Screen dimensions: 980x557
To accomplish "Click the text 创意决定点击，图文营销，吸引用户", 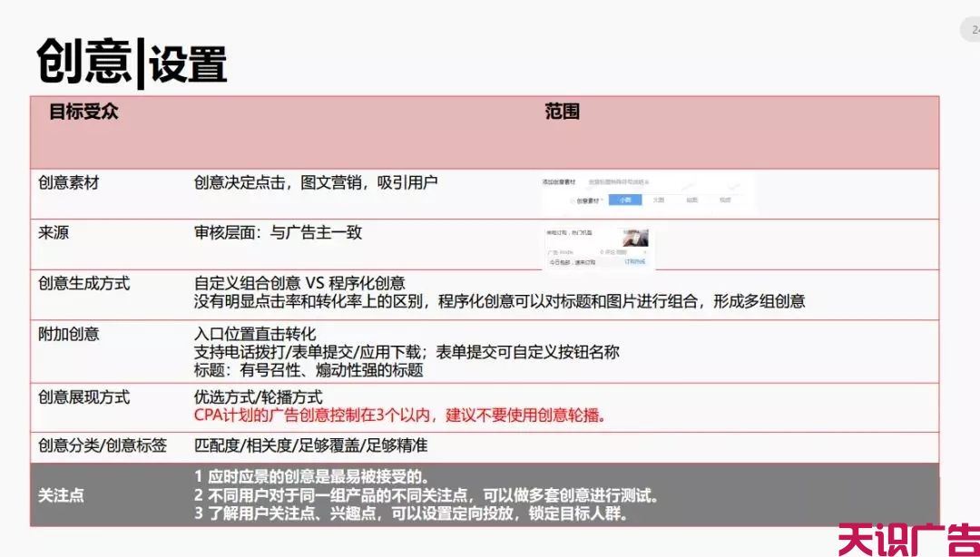I will [316, 183].
